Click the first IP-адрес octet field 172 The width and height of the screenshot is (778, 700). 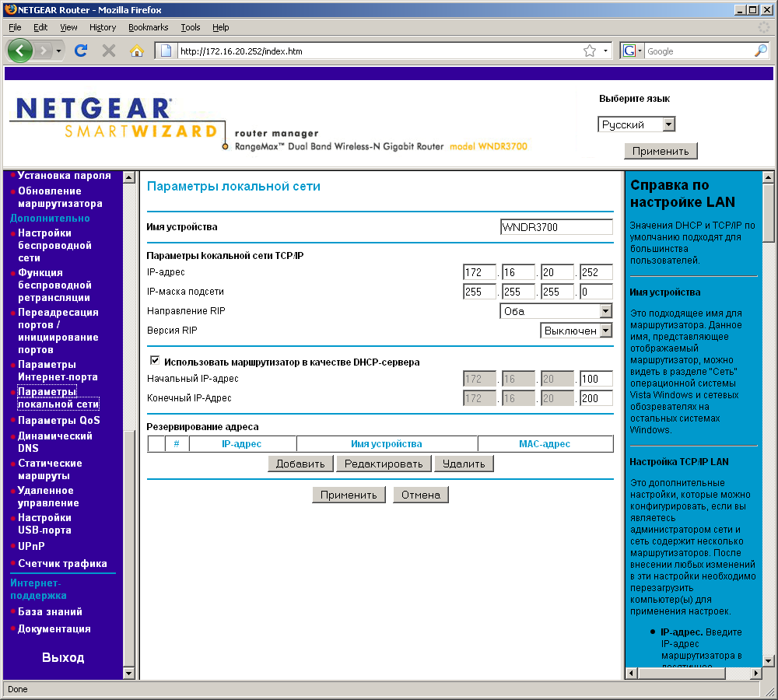(479, 272)
